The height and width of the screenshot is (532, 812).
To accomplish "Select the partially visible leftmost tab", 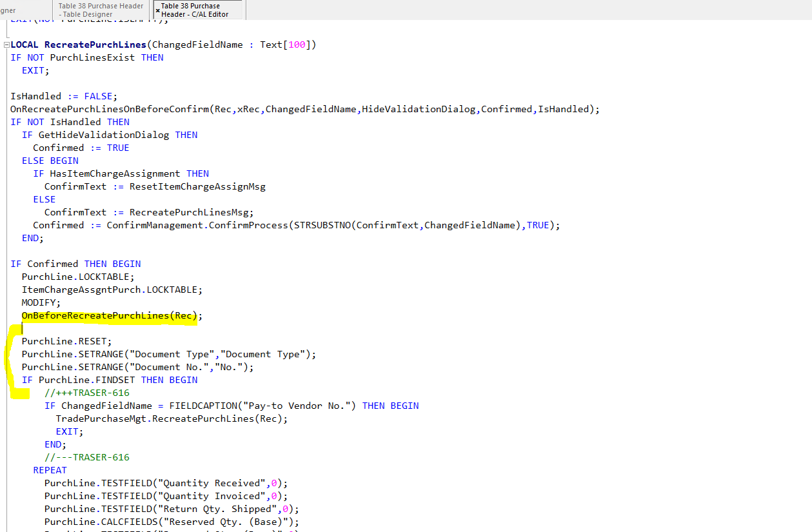I will coord(19,10).
